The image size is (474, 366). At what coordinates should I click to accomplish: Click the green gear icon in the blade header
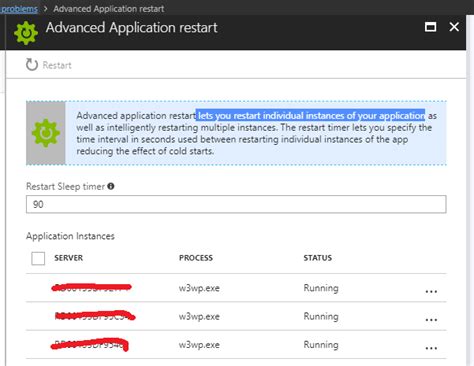(26, 33)
